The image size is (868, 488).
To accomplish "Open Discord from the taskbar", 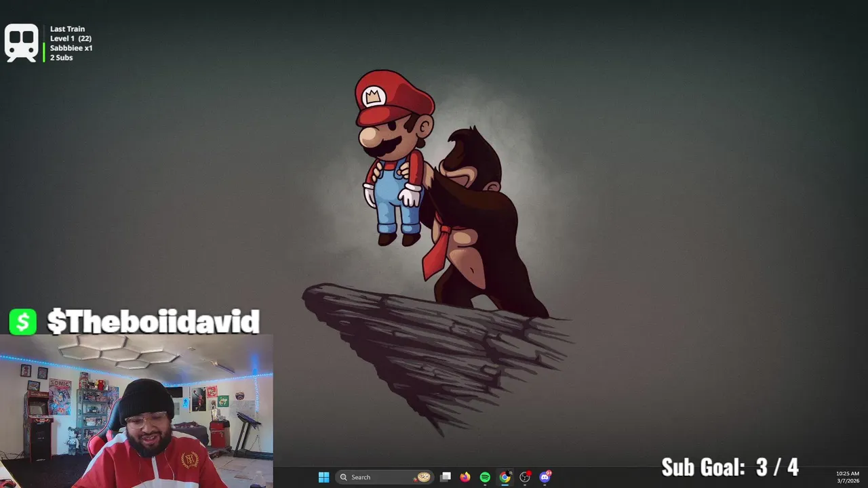I will point(545,477).
